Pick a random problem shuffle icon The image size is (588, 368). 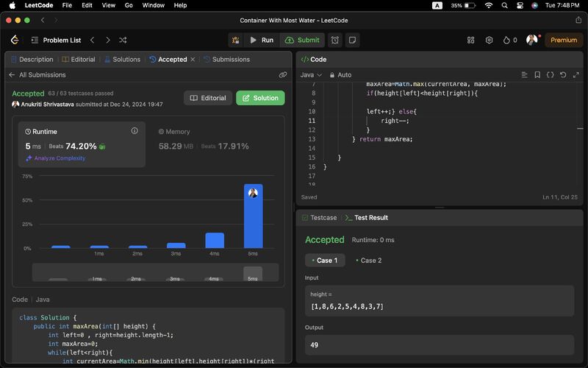coord(123,40)
